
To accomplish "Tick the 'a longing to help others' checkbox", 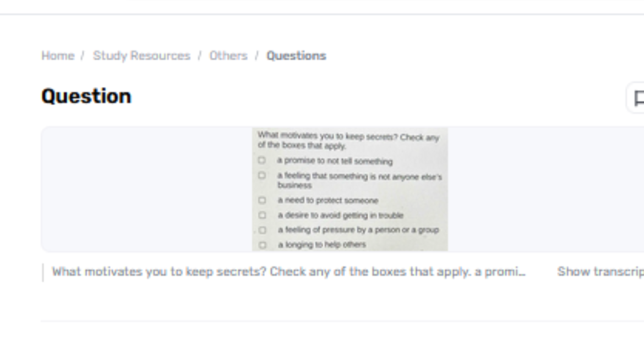I will [x=262, y=245].
